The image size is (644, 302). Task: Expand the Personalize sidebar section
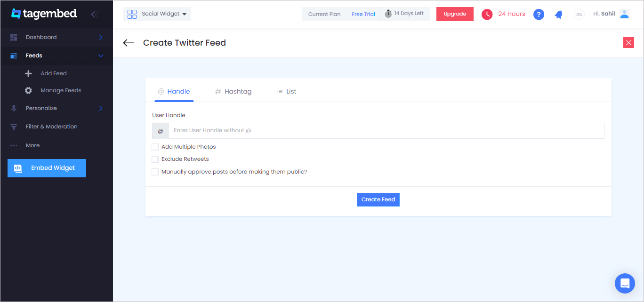point(56,108)
